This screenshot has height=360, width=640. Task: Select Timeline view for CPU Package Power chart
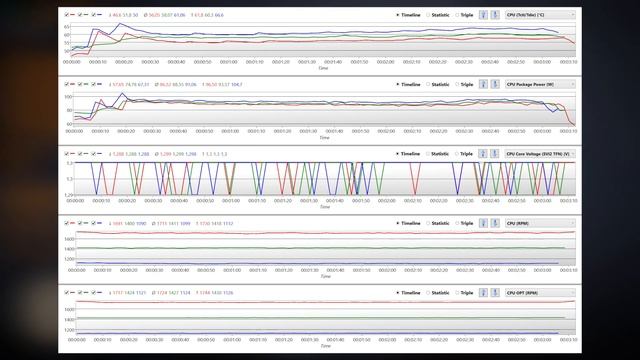pos(408,84)
